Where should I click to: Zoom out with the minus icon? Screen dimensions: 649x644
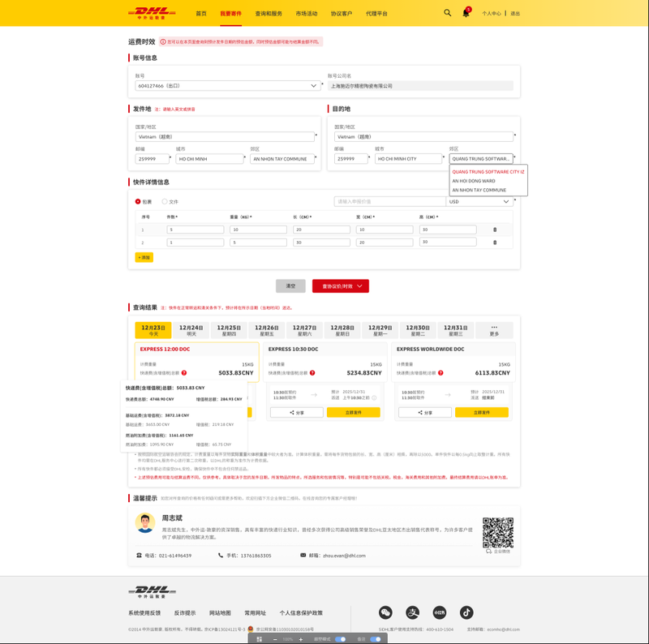pos(275,639)
